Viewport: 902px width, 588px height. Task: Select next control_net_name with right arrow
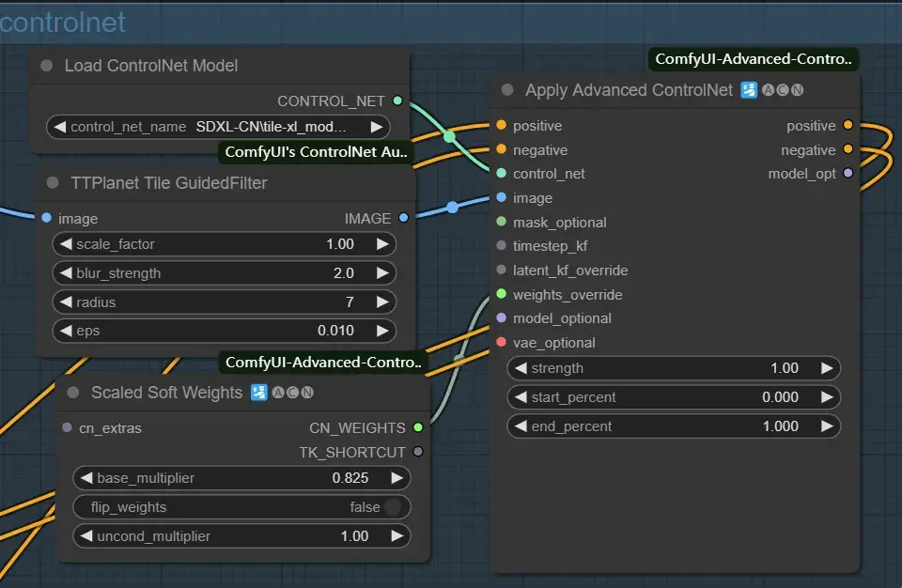[x=377, y=127]
